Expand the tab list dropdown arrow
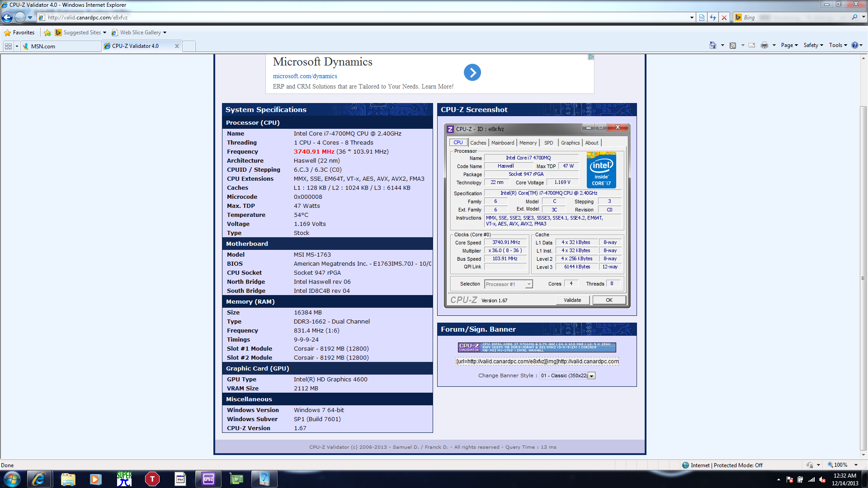The image size is (868, 488). click(x=17, y=46)
